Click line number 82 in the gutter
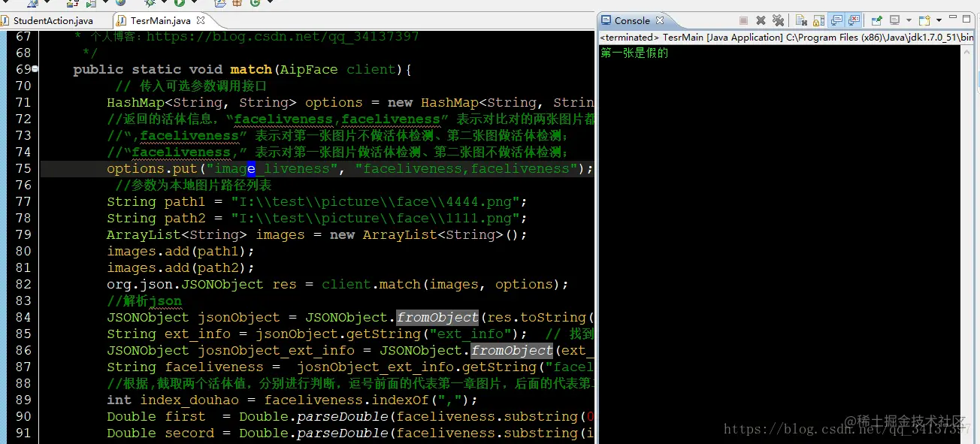Viewport: 980px width, 444px height. click(x=23, y=284)
